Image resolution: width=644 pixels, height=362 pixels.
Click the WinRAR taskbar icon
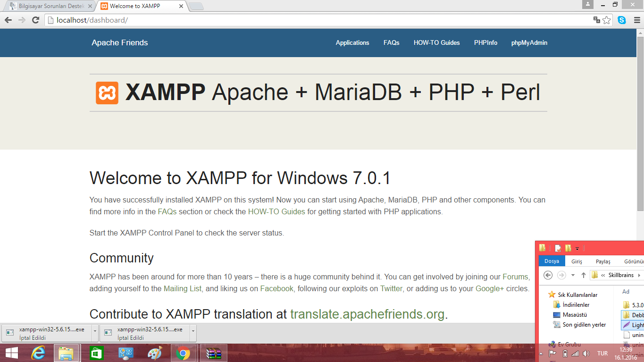tap(214, 353)
